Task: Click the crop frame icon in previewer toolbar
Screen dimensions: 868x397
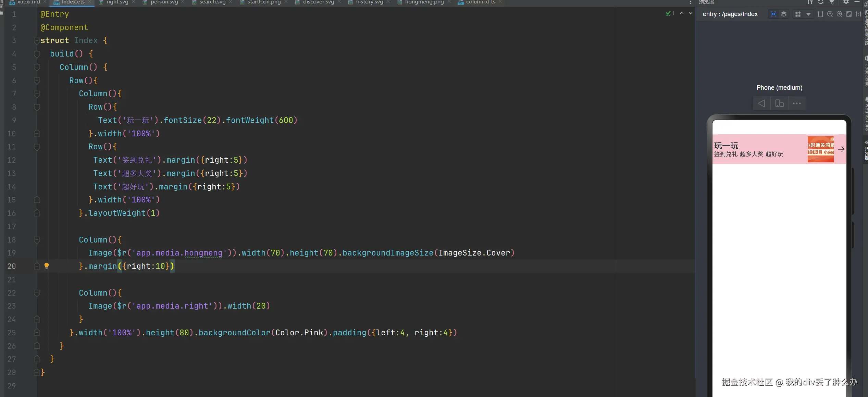Action: click(x=820, y=14)
